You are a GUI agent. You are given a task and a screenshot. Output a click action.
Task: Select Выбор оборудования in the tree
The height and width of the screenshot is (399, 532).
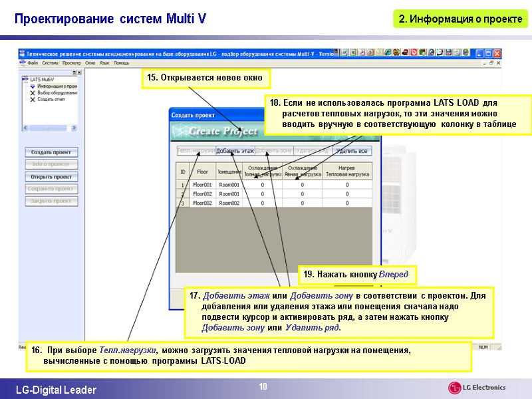(57, 92)
